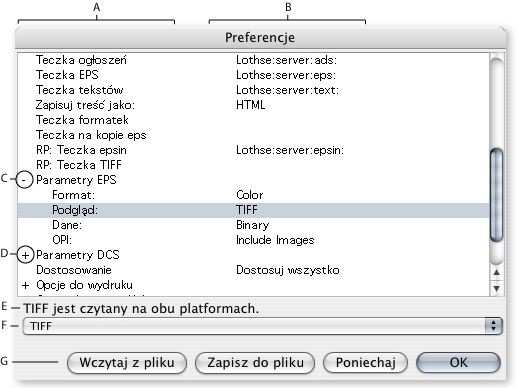Select the Teczka formatek row
Screen dimensions: 518x388
pyautogui.click(x=253, y=120)
